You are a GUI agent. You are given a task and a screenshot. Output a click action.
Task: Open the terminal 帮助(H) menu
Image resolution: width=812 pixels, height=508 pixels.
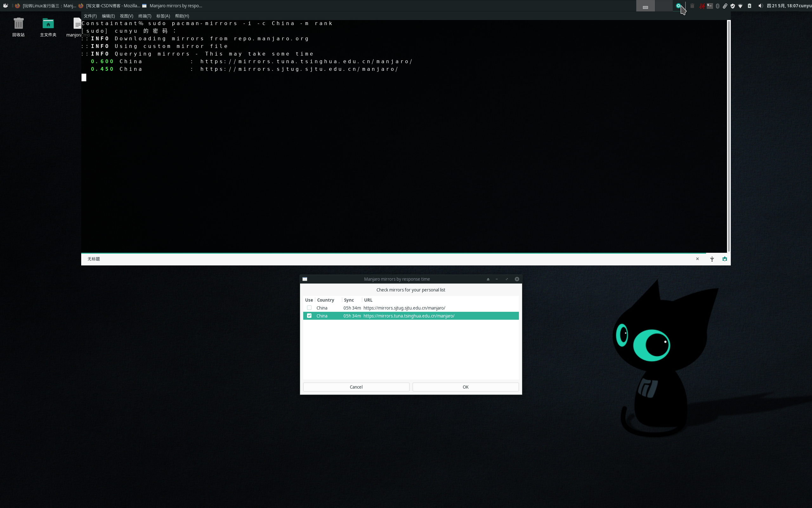(x=182, y=16)
